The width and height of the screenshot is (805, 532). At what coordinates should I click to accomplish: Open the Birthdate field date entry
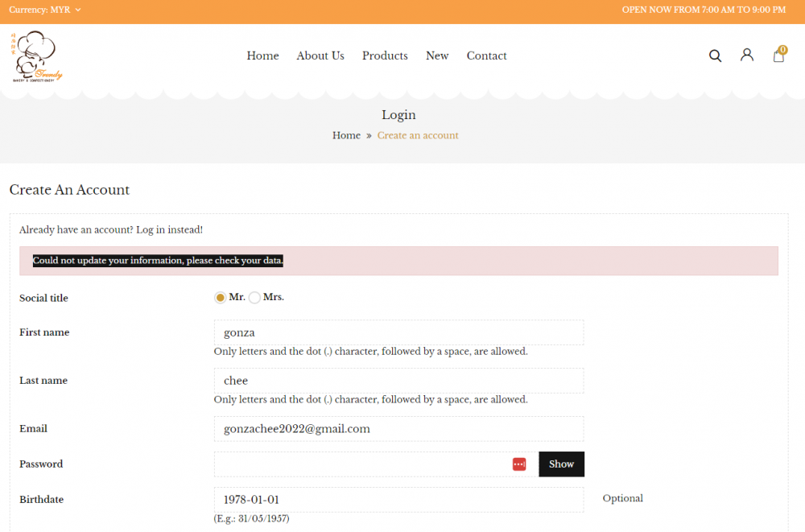(398, 499)
